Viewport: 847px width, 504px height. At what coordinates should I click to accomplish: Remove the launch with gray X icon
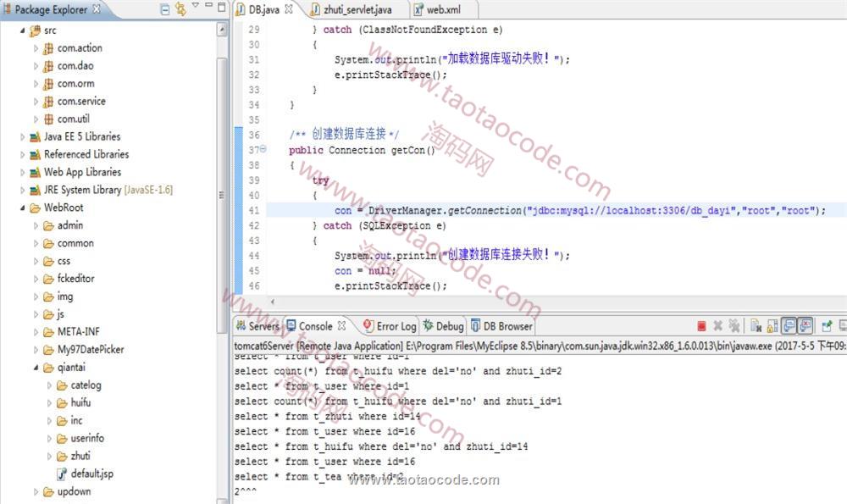[x=717, y=326]
